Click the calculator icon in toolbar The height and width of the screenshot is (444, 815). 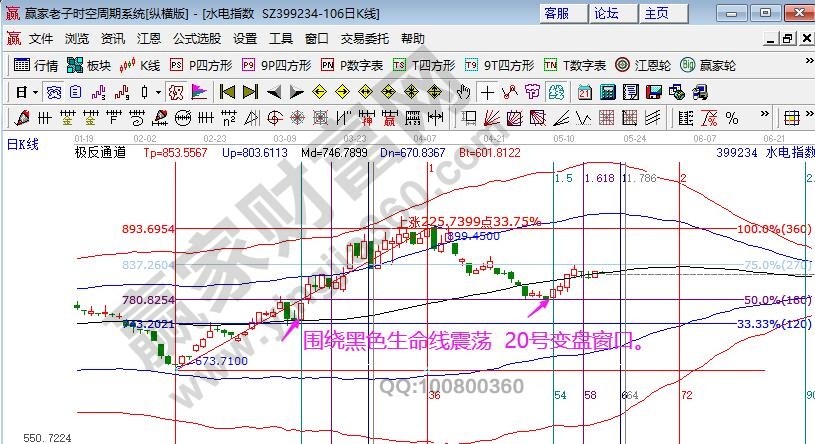(606, 92)
